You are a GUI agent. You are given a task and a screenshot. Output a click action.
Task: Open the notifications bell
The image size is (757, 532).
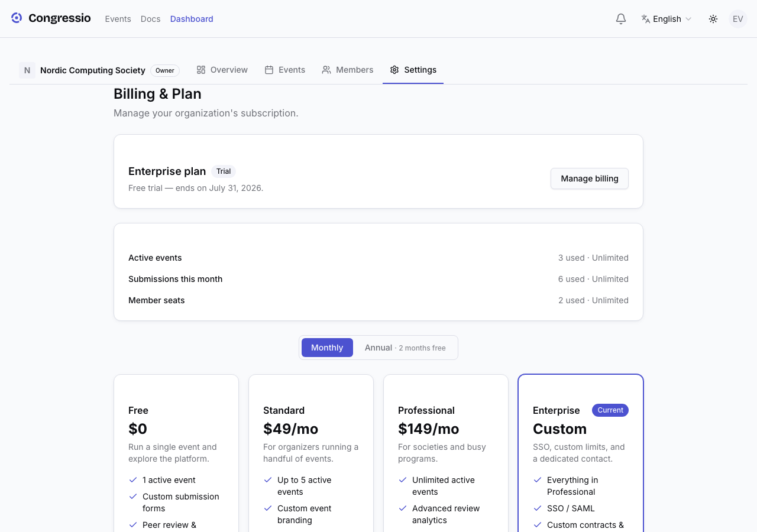click(621, 19)
